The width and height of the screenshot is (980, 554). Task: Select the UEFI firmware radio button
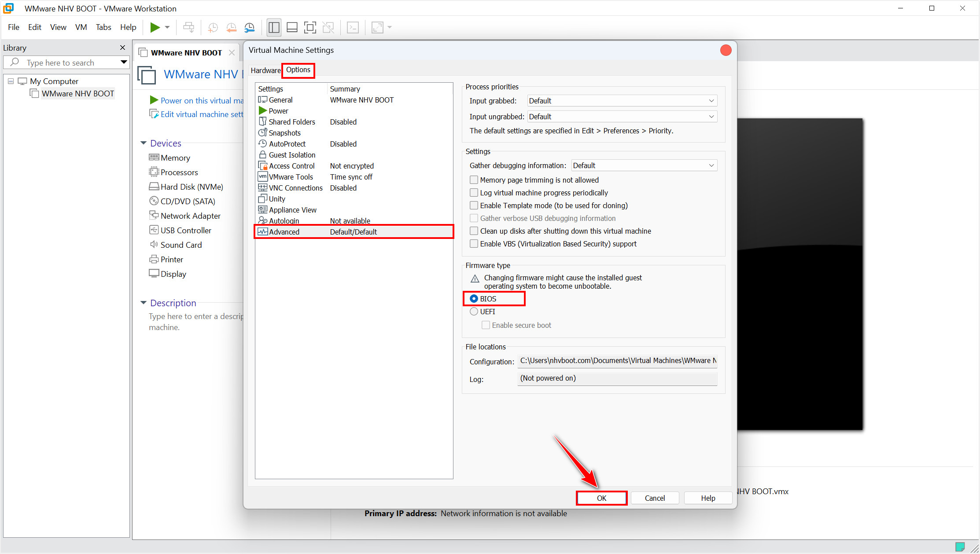474,312
